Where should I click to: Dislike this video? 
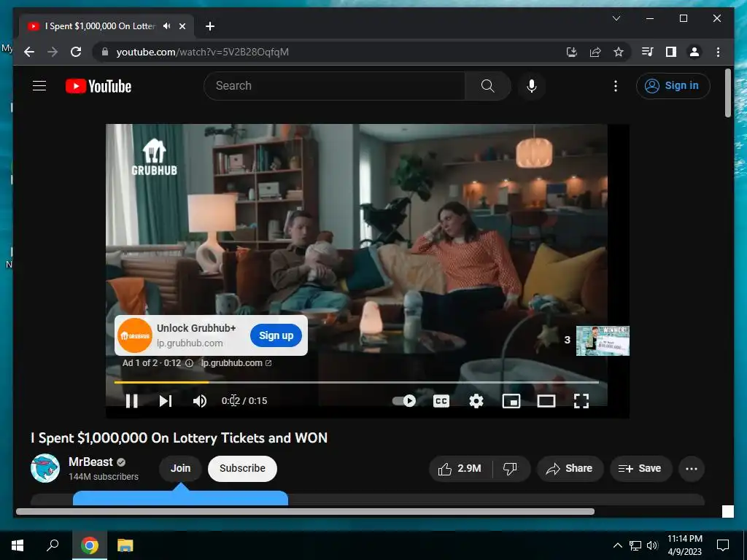(x=511, y=469)
